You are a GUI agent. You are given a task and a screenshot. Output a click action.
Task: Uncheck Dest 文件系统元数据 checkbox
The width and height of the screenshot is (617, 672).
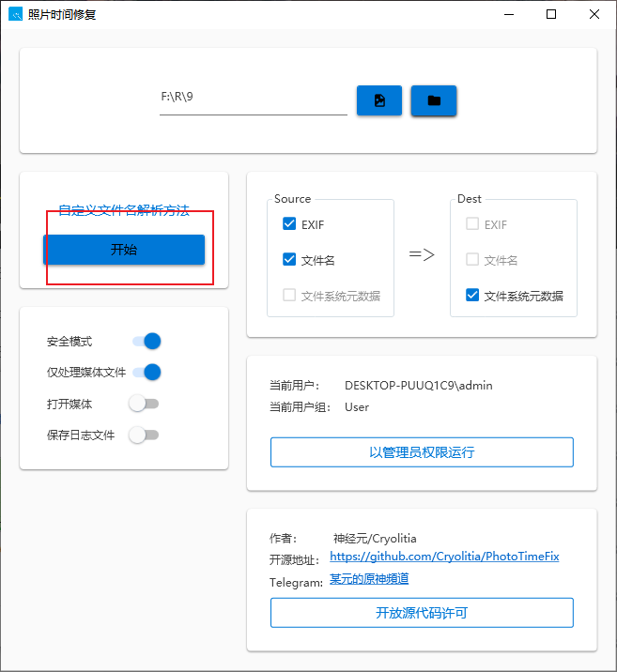point(472,295)
